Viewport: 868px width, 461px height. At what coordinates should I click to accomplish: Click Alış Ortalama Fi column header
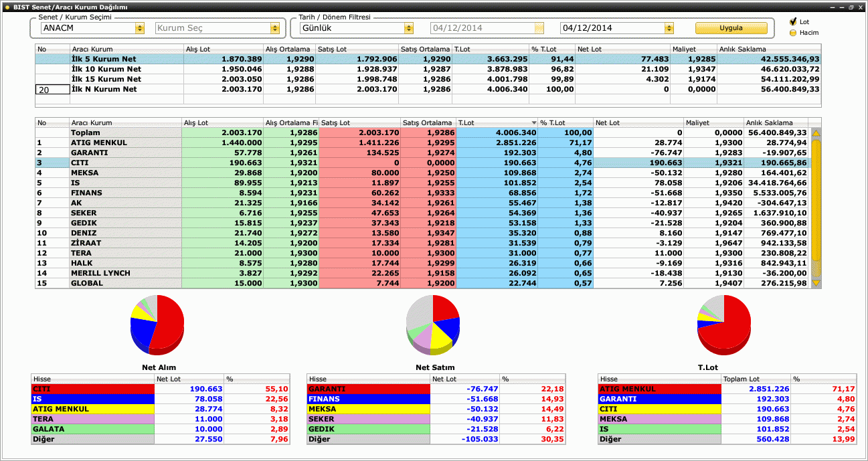pyautogui.click(x=291, y=123)
